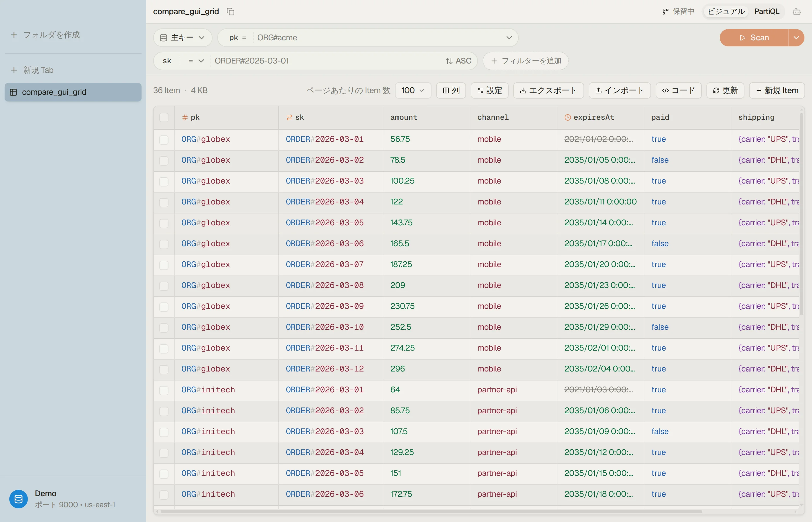
Task: Click the Demo connection database icon
Action: pyautogui.click(x=19, y=499)
